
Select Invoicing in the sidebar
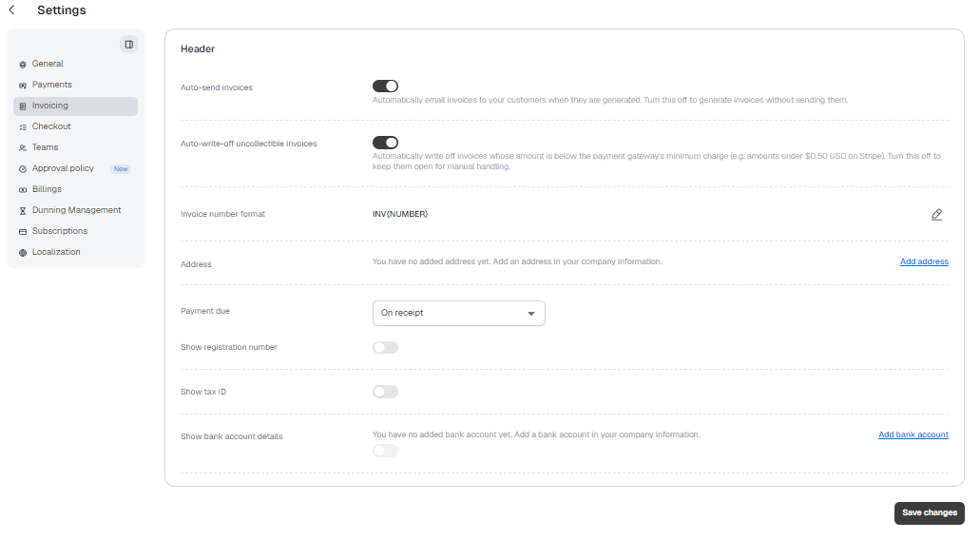pyautogui.click(x=75, y=106)
